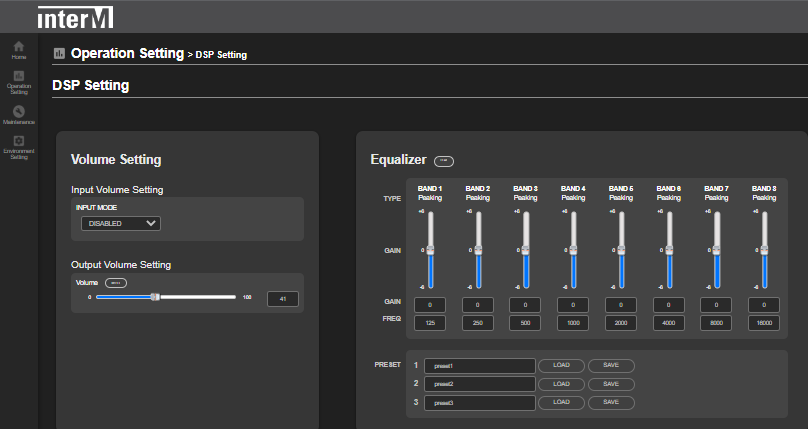Click the Input Volume Setting label
Screen dimensions: 808x429
tap(117, 190)
